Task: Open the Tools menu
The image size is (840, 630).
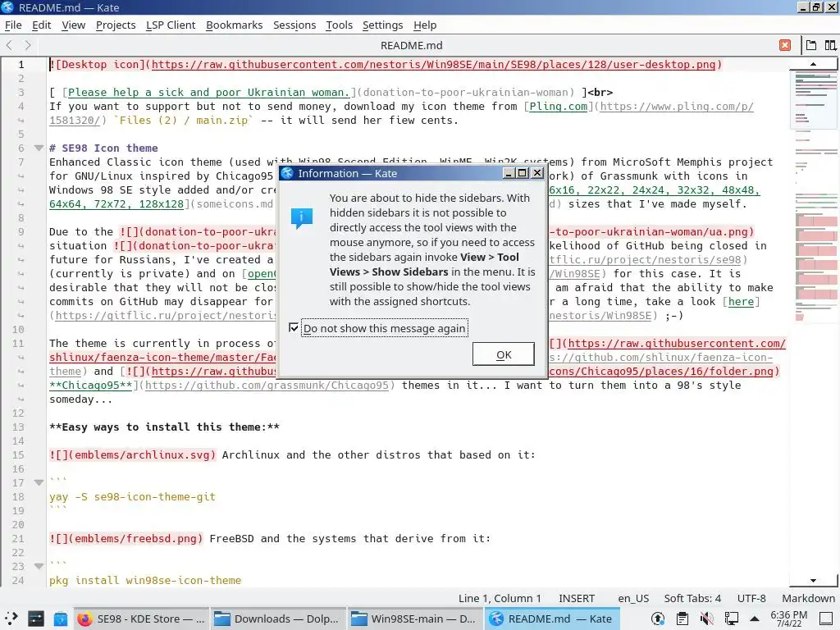Action: [x=339, y=25]
